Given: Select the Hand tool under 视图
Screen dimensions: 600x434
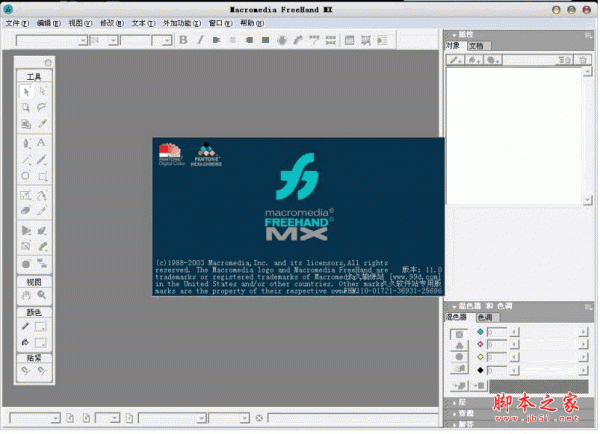Looking at the screenshot, I should [x=26, y=295].
